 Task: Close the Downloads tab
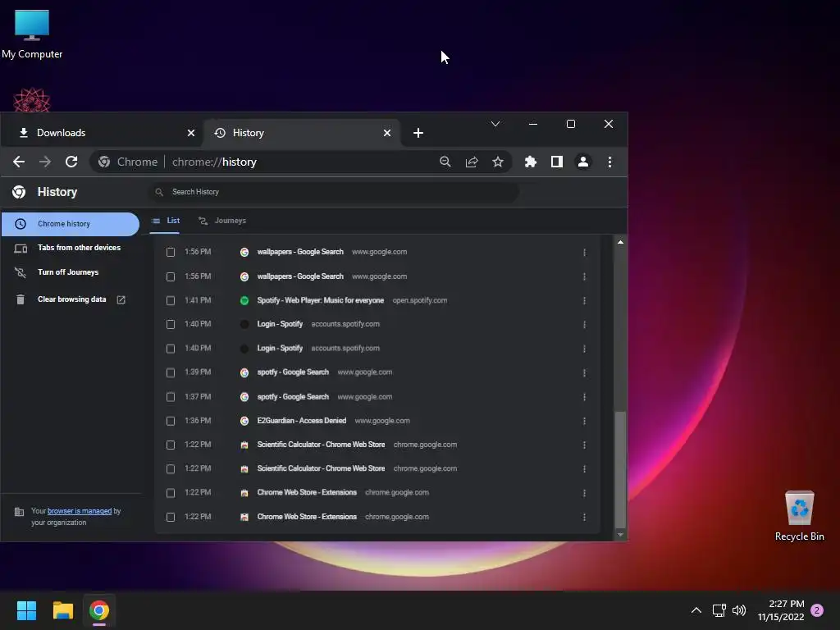pyautogui.click(x=190, y=133)
